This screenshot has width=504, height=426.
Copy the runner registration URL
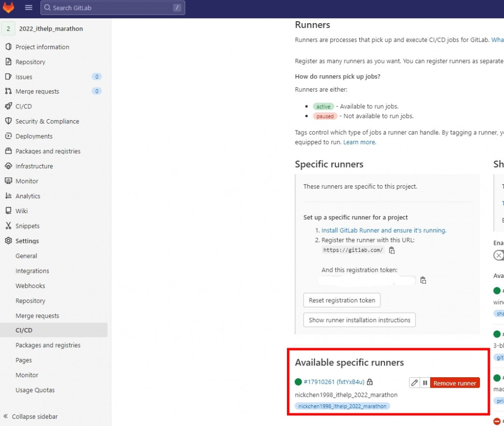(392, 250)
